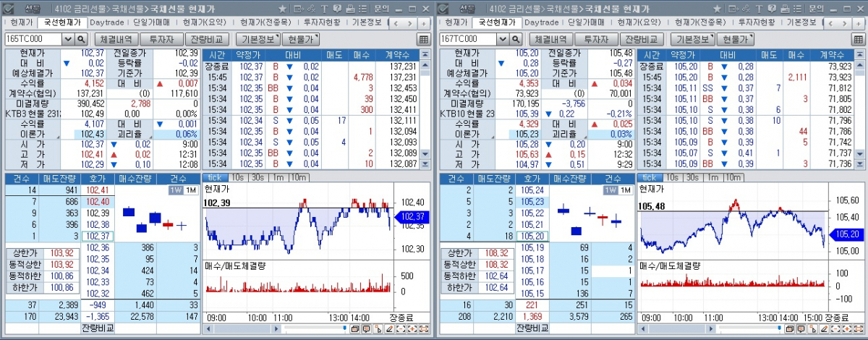868x340 pixels.
Task: Click link chain icon in left window title bar
Action: pos(311,9)
